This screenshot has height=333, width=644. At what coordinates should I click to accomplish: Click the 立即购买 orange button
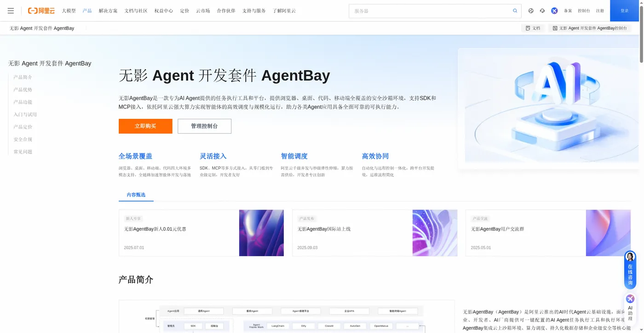[145, 126]
